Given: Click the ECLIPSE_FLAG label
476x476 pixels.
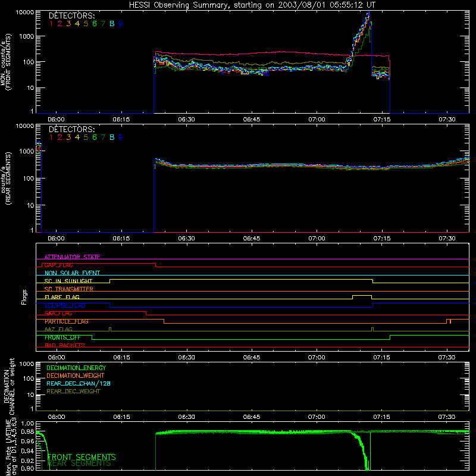Looking at the screenshot, I should click(65, 305).
